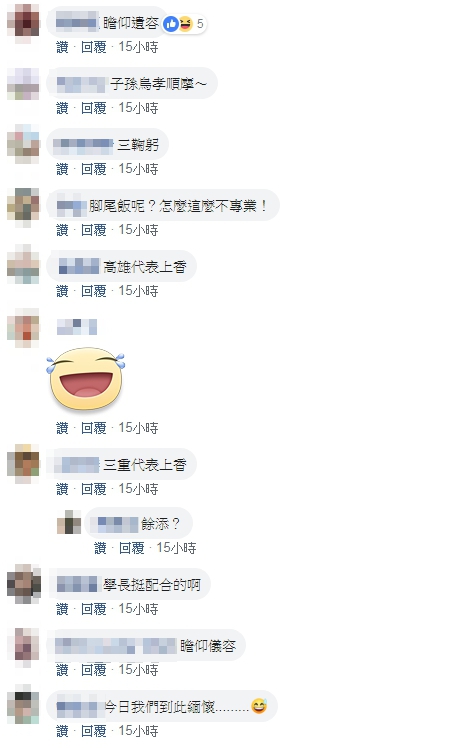Screen dimensions: 468x748
Task: Reply to the 高雄代表上香 comment
Action: pyautogui.click(x=94, y=291)
